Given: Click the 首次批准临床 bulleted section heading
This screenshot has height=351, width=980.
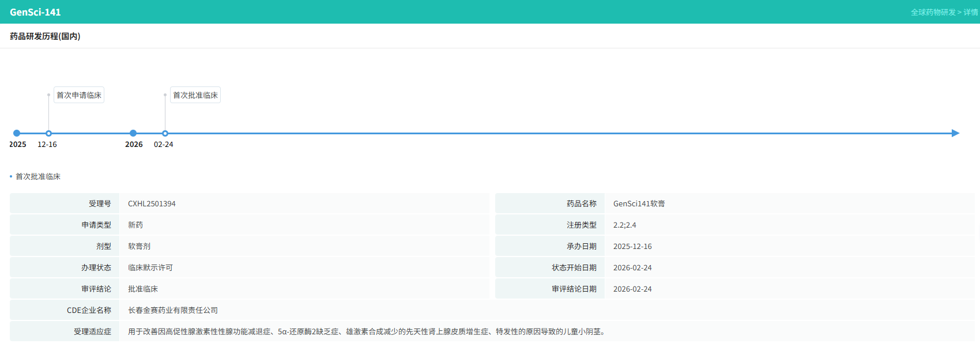Looking at the screenshot, I should click(x=38, y=176).
